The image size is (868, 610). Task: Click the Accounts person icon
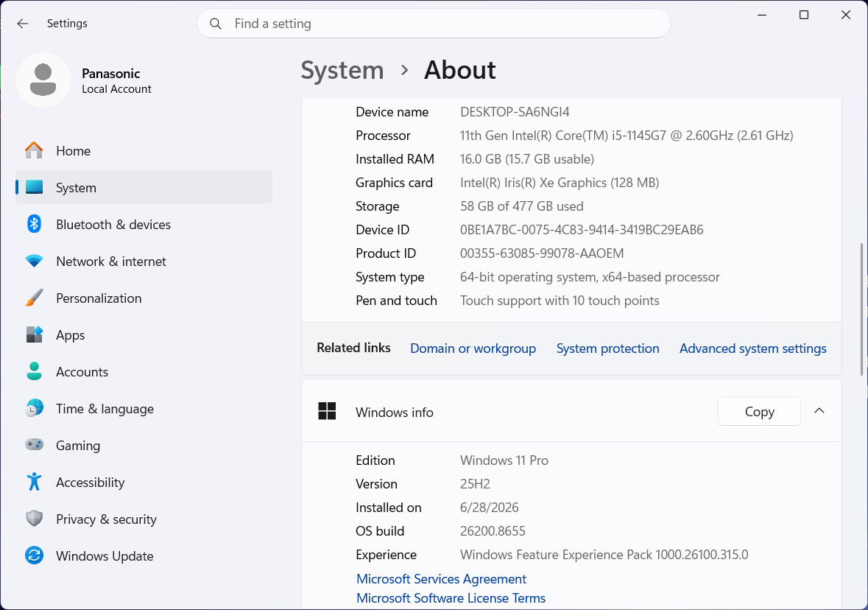pyautogui.click(x=34, y=371)
